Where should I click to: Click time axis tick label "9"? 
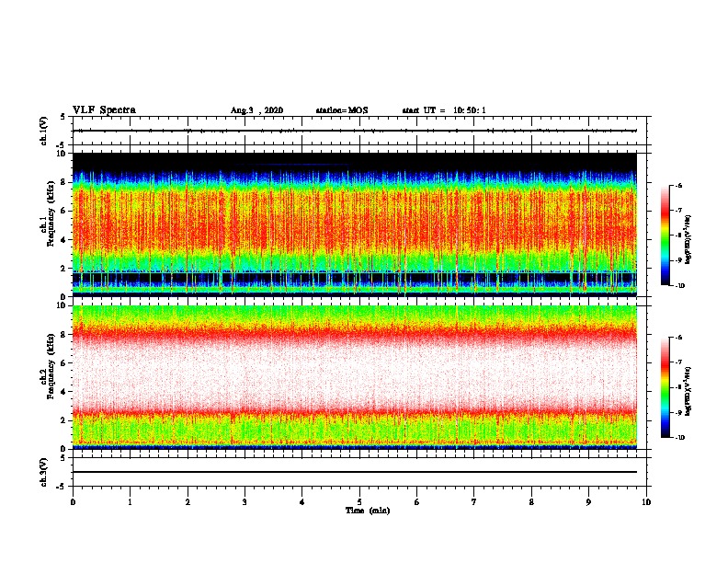point(588,502)
